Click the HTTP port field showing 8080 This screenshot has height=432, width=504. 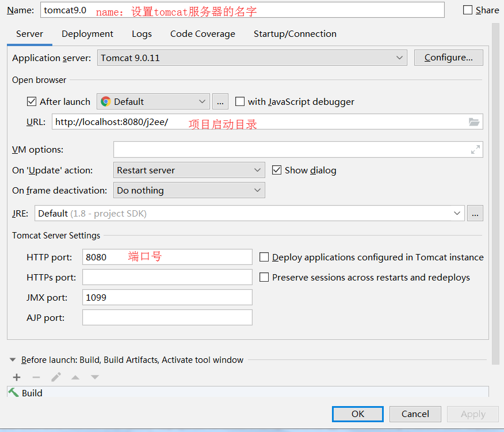tap(167, 257)
